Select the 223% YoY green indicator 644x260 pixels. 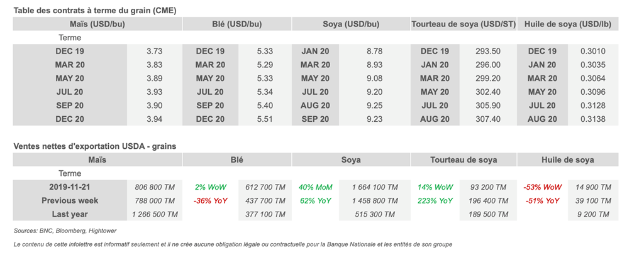click(x=435, y=201)
